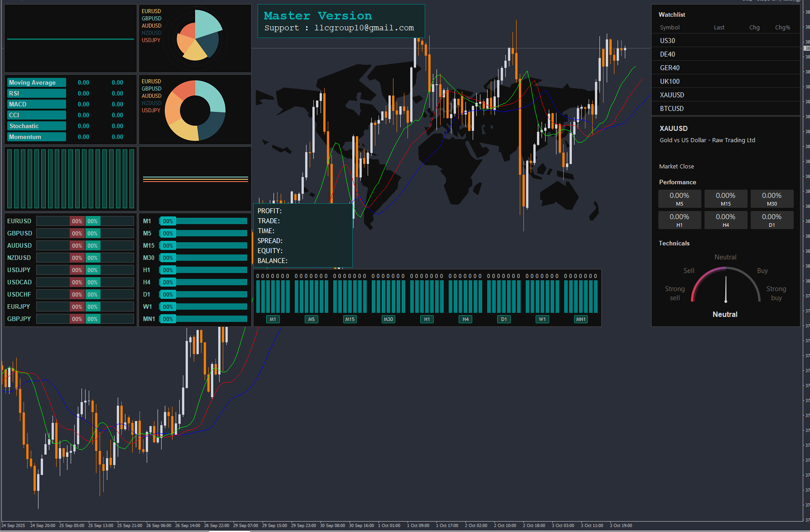Click the UK100 watchlist symbol

point(670,81)
